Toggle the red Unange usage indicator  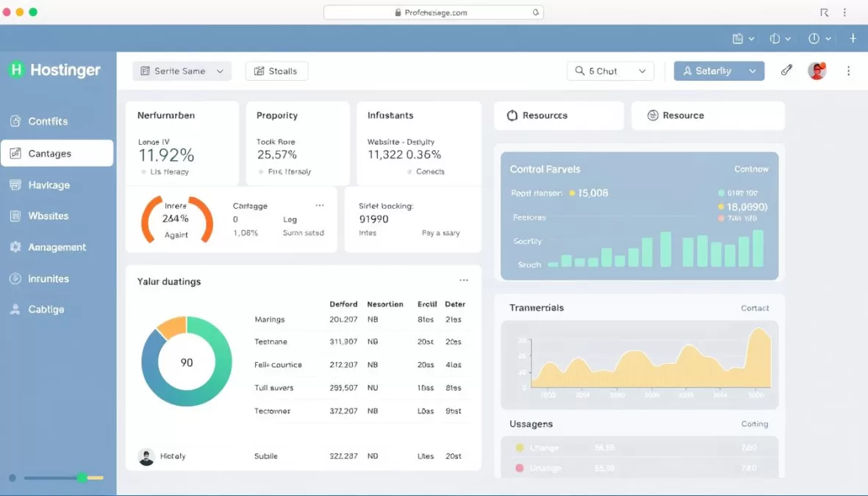coord(520,468)
